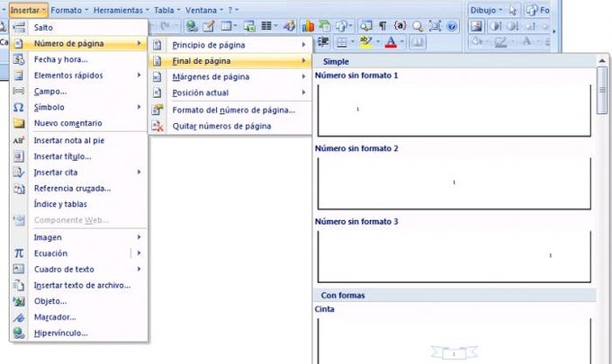Image resolution: width=612 pixels, height=364 pixels.
Task: Open the font color dropdown arrow
Action: tap(401, 41)
